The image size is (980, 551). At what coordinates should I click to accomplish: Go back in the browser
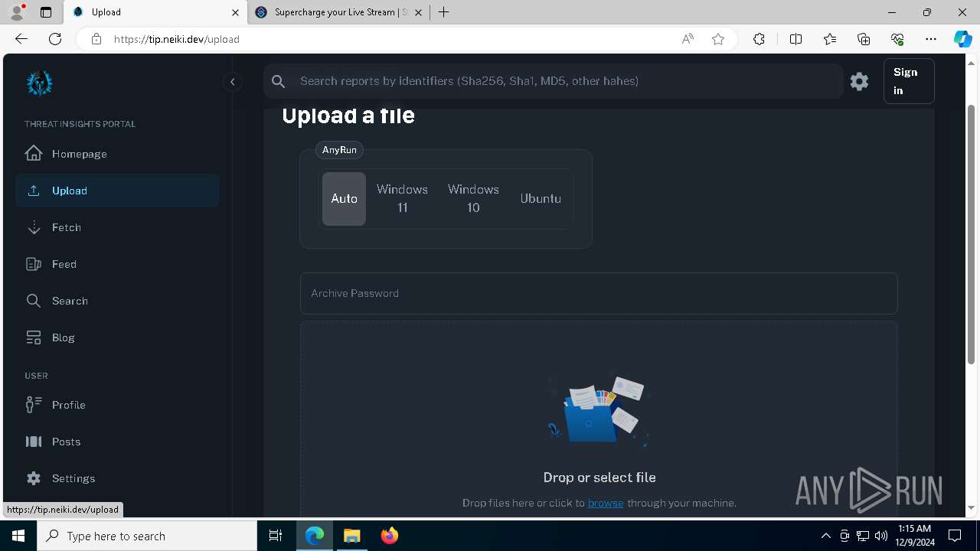point(21,39)
